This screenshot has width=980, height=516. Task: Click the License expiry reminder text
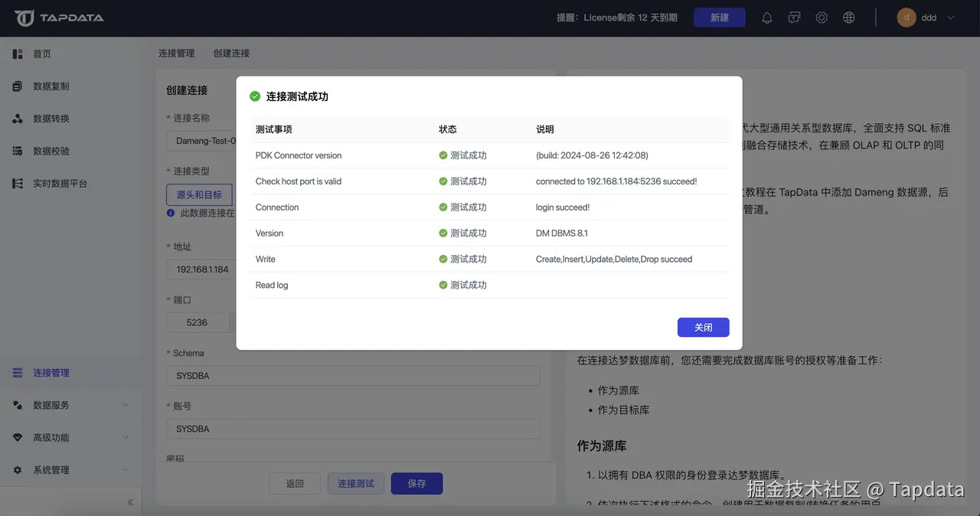[x=616, y=18]
